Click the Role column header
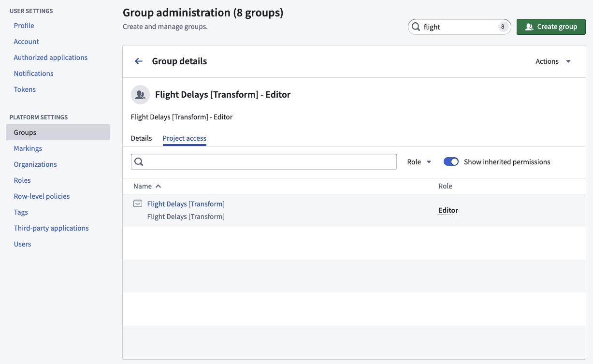This screenshot has height=364, width=593. click(445, 186)
